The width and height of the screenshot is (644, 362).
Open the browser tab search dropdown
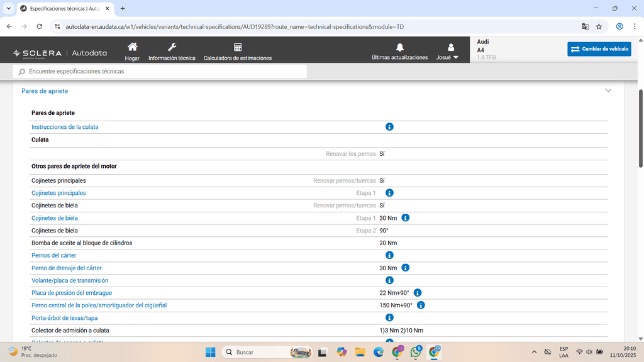[x=8, y=9]
